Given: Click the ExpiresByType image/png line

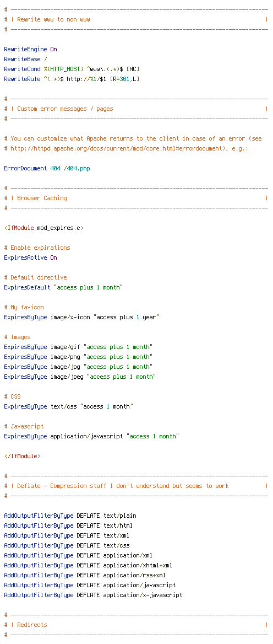Looking at the screenshot, I should (x=78, y=357).
